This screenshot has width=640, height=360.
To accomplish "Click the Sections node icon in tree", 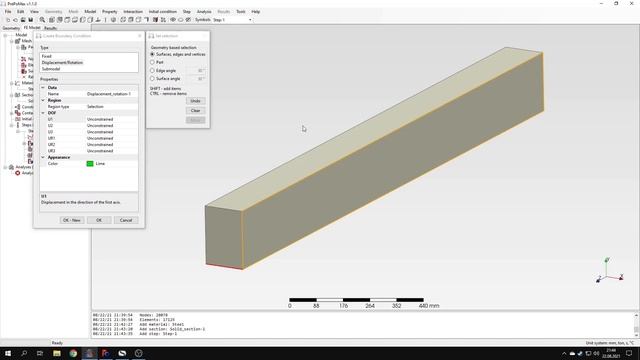I will pyautogui.click(x=18, y=95).
